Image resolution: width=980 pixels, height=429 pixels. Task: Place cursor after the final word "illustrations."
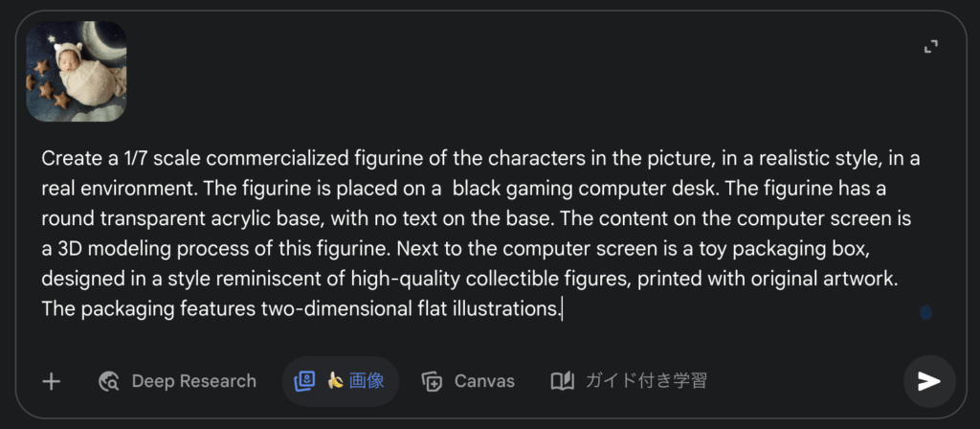[x=562, y=309]
